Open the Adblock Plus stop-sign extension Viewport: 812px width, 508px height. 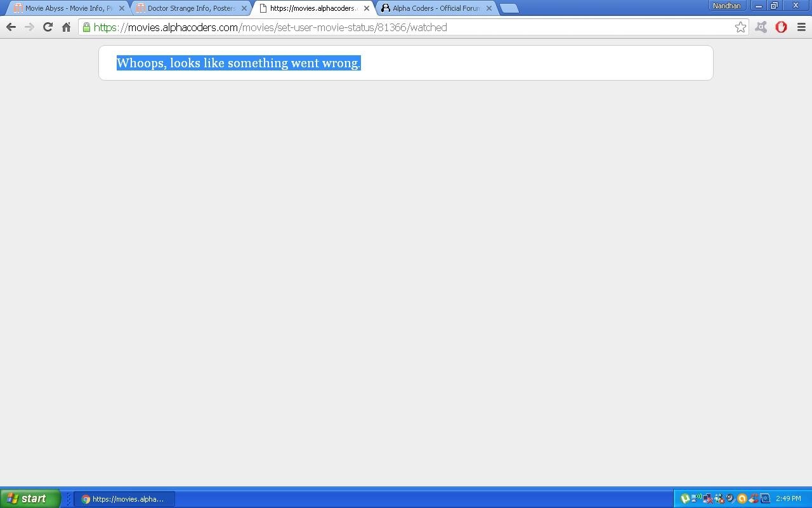point(781,27)
